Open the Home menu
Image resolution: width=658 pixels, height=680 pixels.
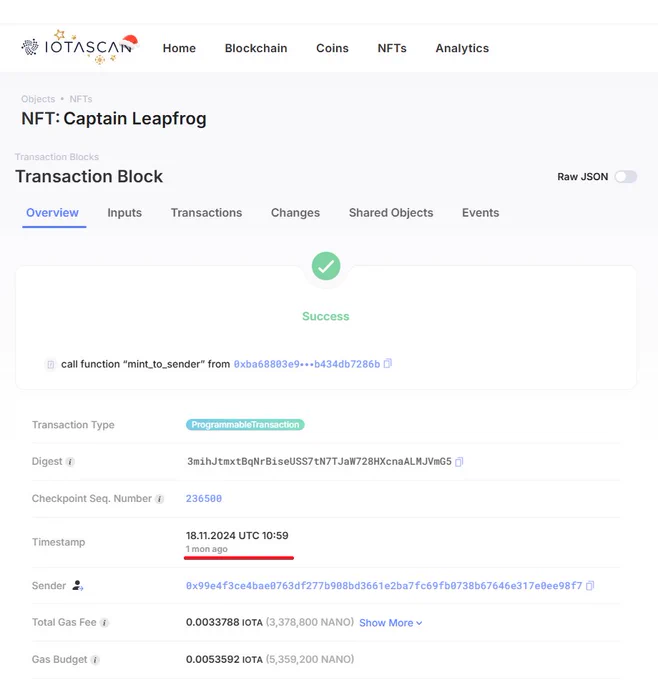point(179,48)
